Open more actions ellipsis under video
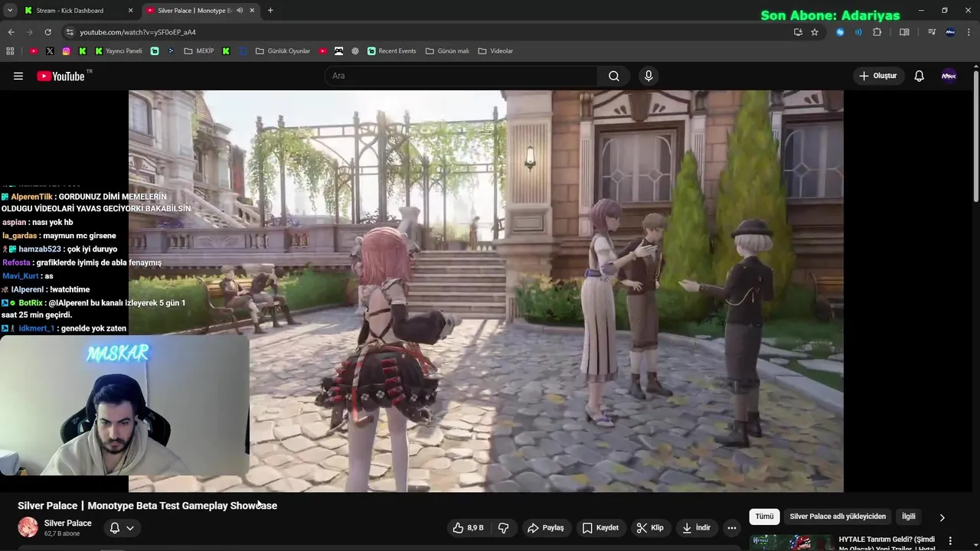Image resolution: width=980 pixels, height=551 pixels. pyautogui.click(x=732, y=527)
